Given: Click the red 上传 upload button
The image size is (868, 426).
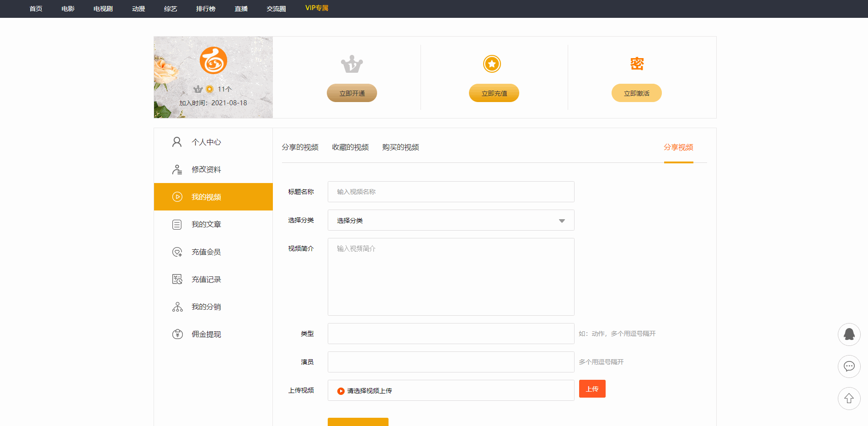Looking at the screenshot, I should click(592, 389).
